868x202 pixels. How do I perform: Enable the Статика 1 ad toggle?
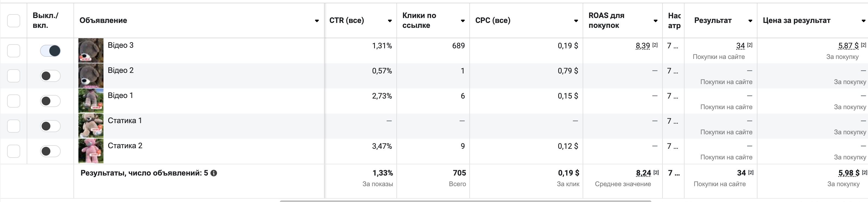click(50, 126)
